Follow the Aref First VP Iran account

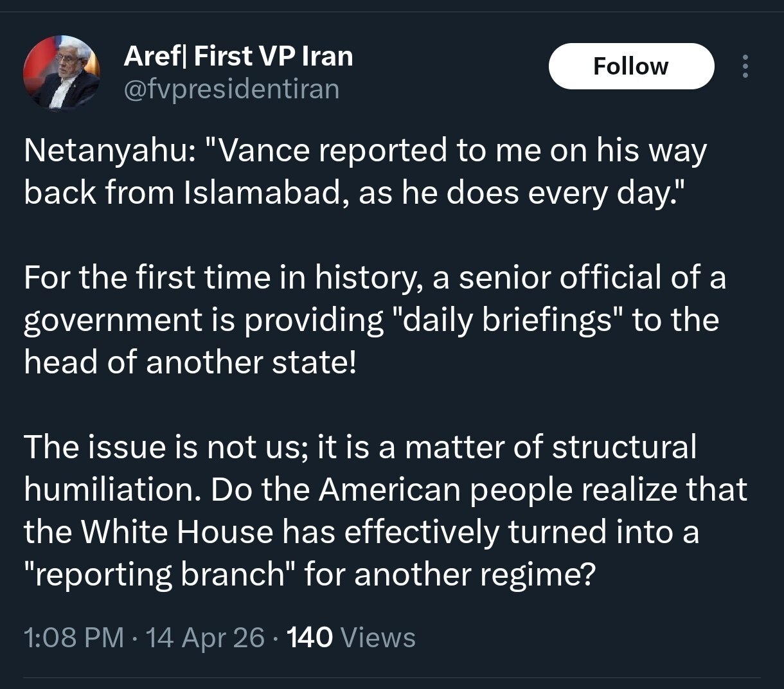[630, 66]
